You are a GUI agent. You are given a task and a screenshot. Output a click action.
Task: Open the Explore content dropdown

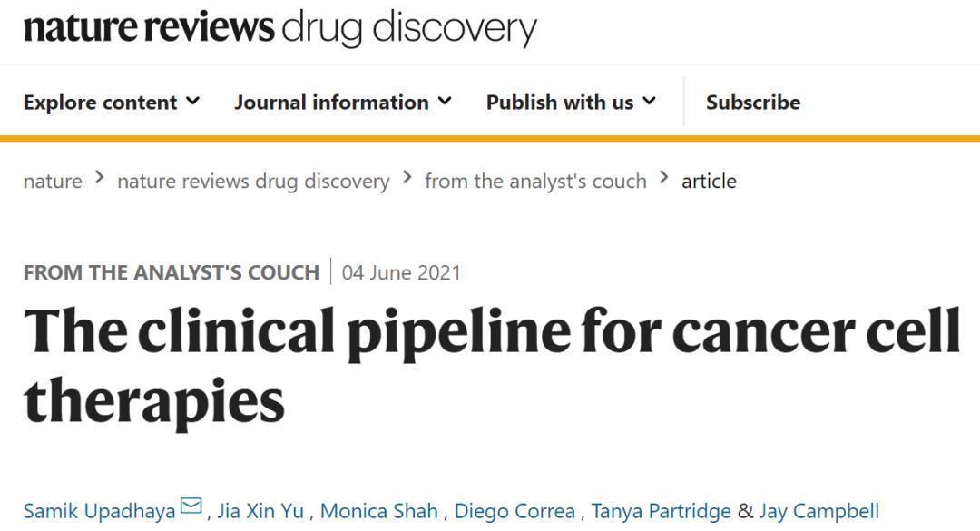[x=103, y=102]
